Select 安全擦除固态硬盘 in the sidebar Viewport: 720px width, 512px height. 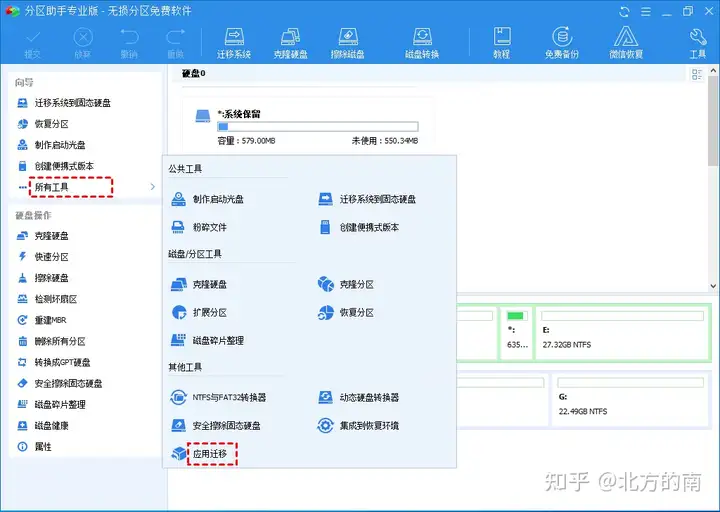click(60, 383)
